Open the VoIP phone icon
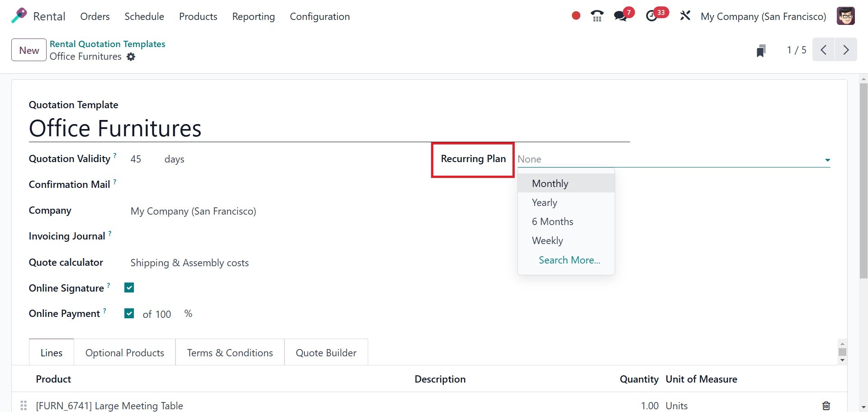This screenshot has height=412, width=868. [597, 16]
